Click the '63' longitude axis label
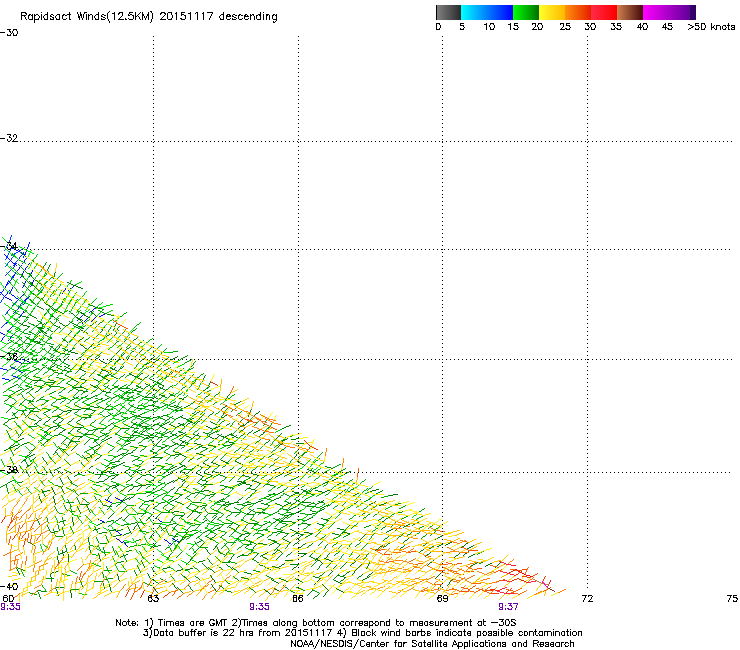740x650 pixels. point(153,599)
